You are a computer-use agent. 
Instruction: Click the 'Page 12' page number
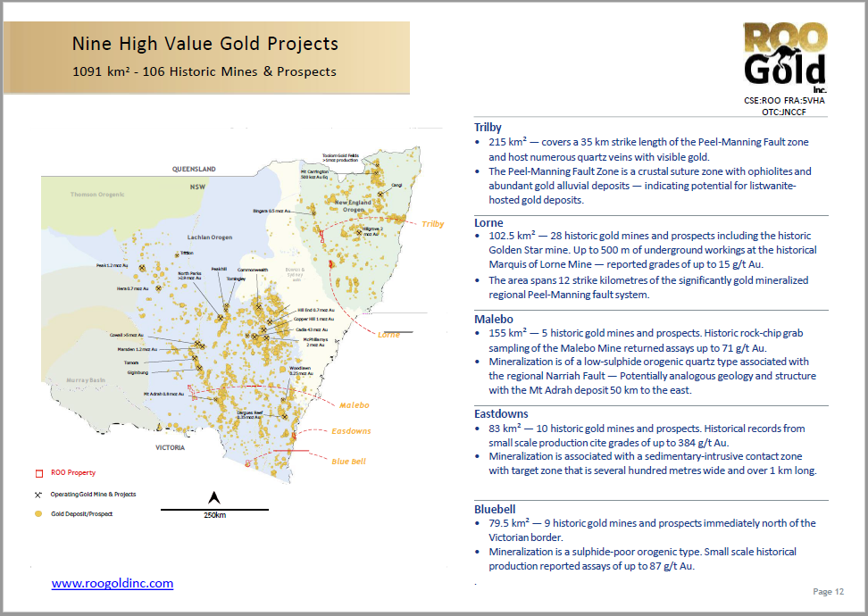coord(828,592)
